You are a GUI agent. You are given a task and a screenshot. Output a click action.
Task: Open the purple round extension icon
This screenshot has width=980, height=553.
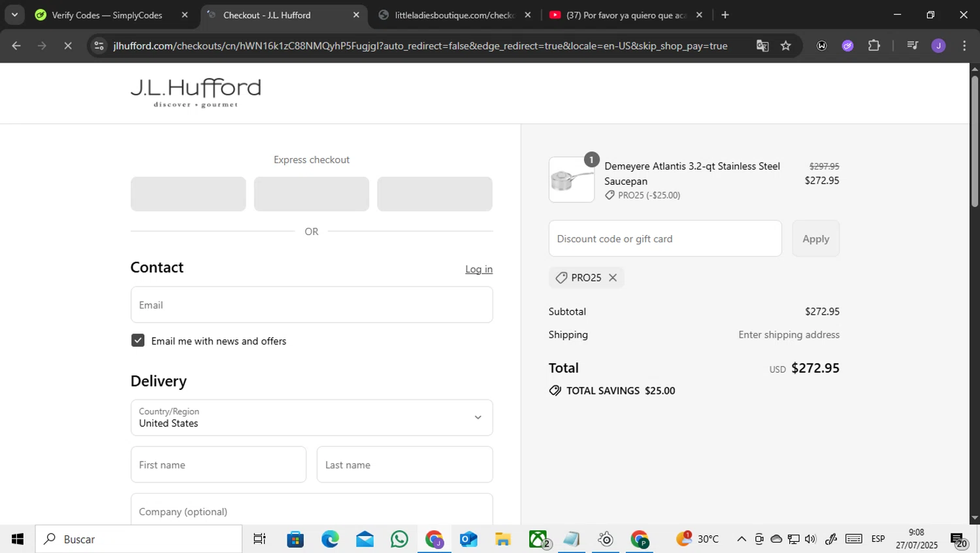click(847, 46)
